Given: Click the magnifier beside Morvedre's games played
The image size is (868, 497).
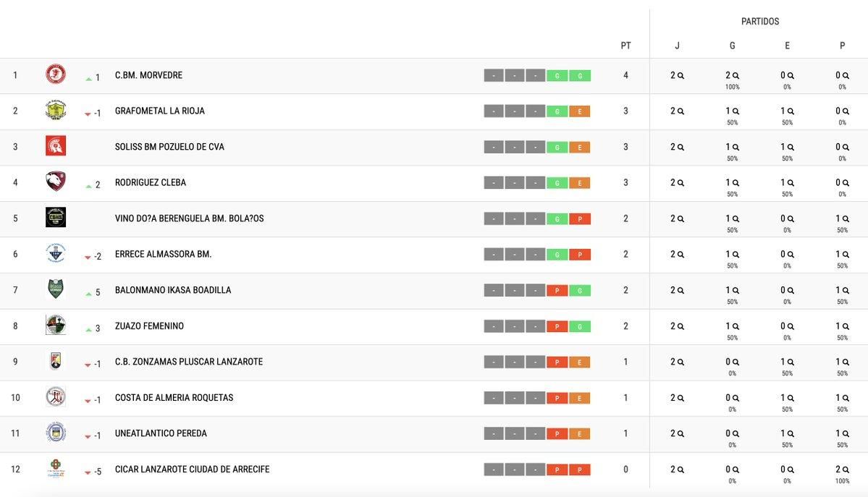Looking at the screenshot, I should point(681,75).
